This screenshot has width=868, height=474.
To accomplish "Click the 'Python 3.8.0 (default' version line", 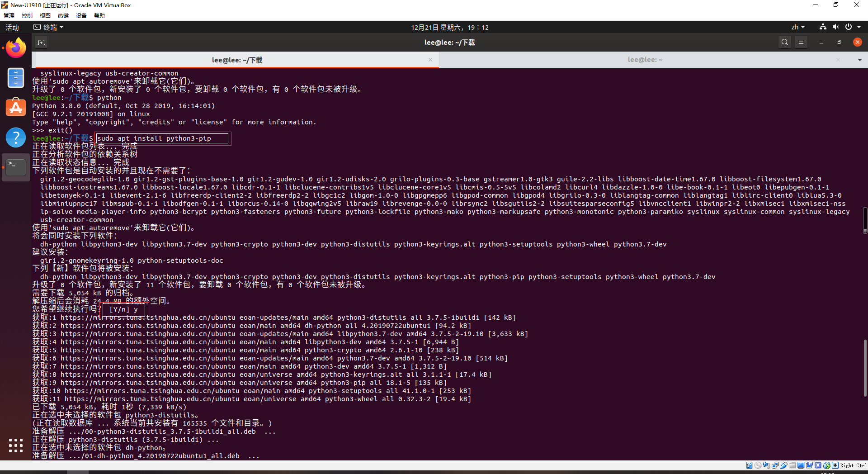I will 123,106.
